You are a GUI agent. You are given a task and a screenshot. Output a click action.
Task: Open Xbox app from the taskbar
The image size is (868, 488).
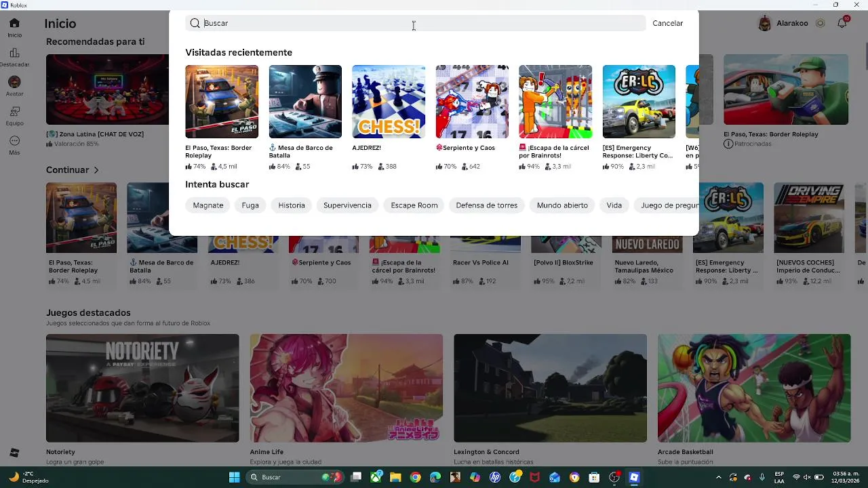tap(376, 477)
